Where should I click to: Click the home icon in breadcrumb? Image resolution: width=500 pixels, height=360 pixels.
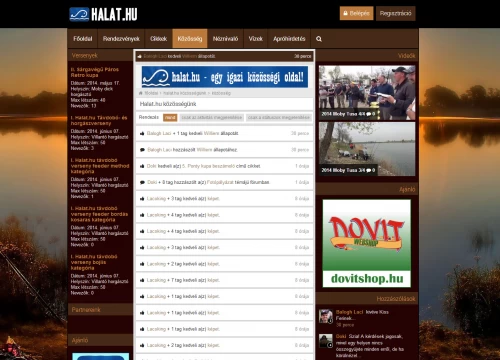tap(141, 93)
